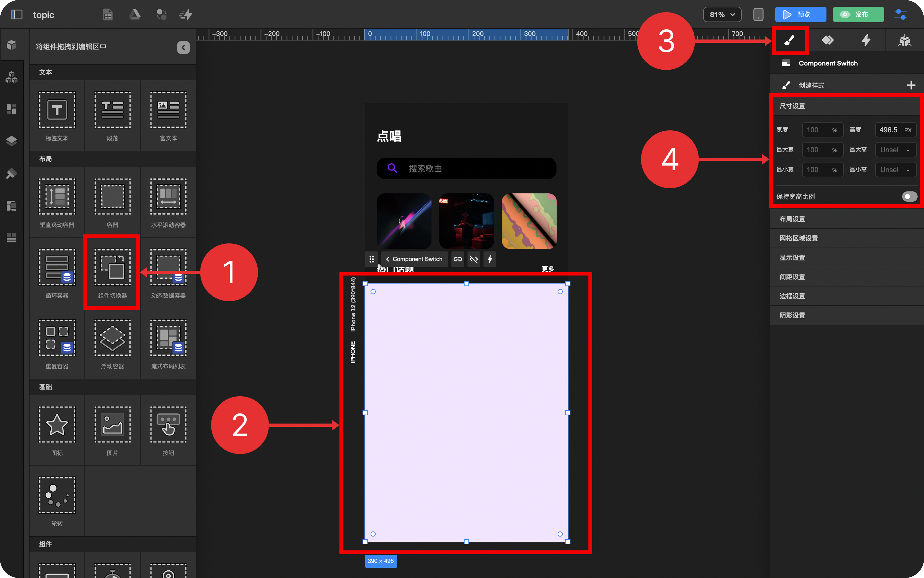Click the link icon in component toolbar
The height and width of the screenshot is (578, 924).
pos(458,259)
